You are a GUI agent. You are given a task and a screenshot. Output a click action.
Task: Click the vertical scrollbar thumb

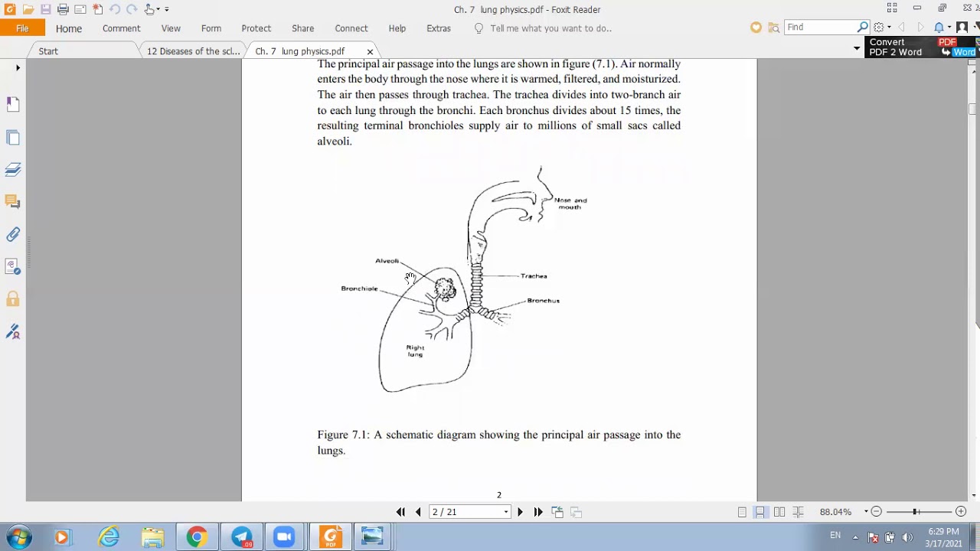point(973,109)
